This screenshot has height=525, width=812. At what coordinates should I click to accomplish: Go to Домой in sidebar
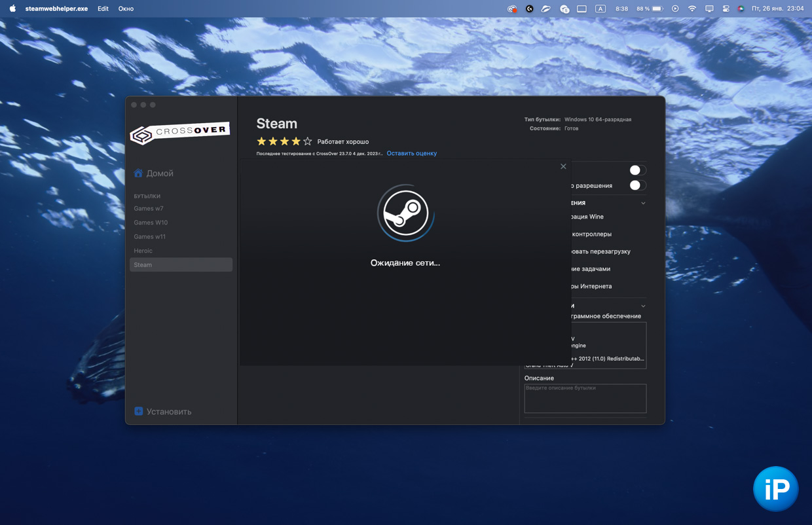pyautogui.click(x=160, y=173)
